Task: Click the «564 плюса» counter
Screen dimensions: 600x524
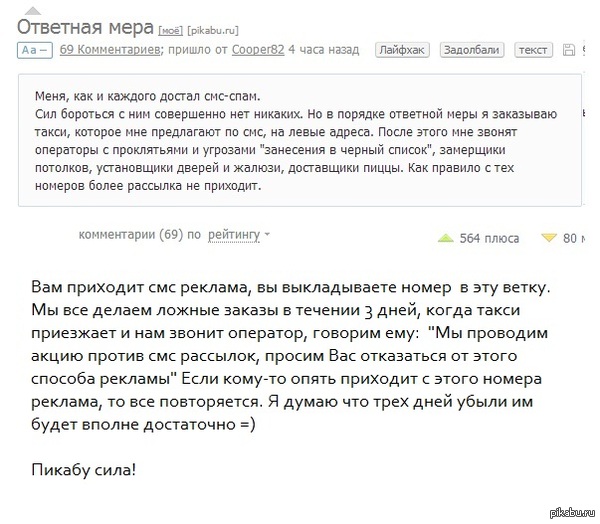Action: [x=488, y=238]
